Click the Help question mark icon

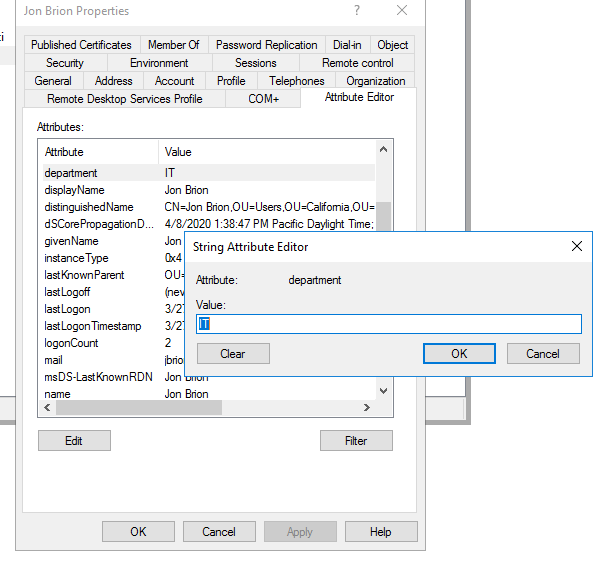tap(357, 11)
